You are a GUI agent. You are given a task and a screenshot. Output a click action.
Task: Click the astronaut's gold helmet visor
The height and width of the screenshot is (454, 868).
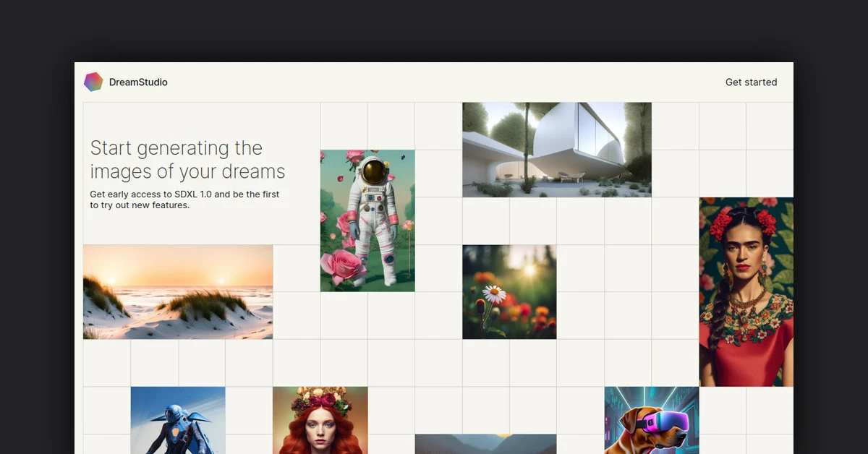(373, 171)
